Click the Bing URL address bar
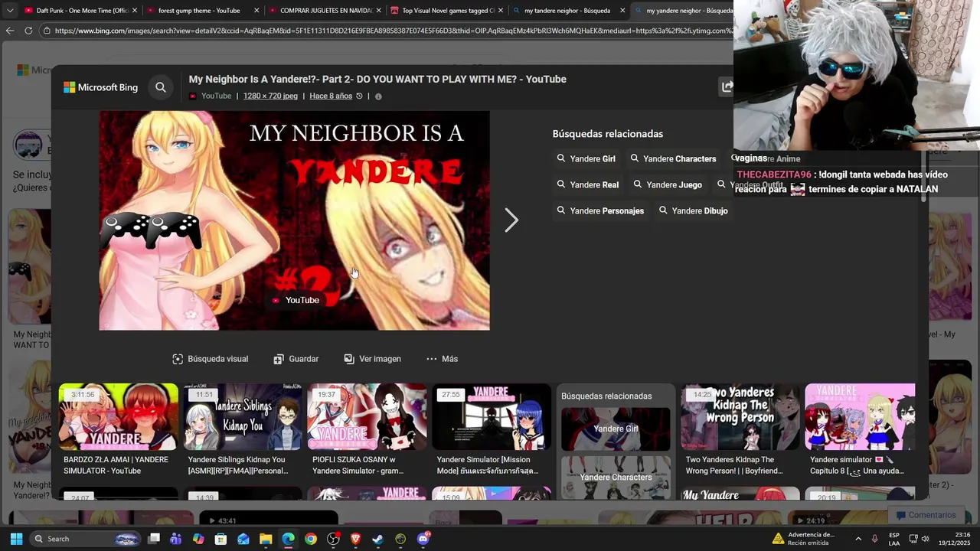980x551 pixels. click(394, 31)
